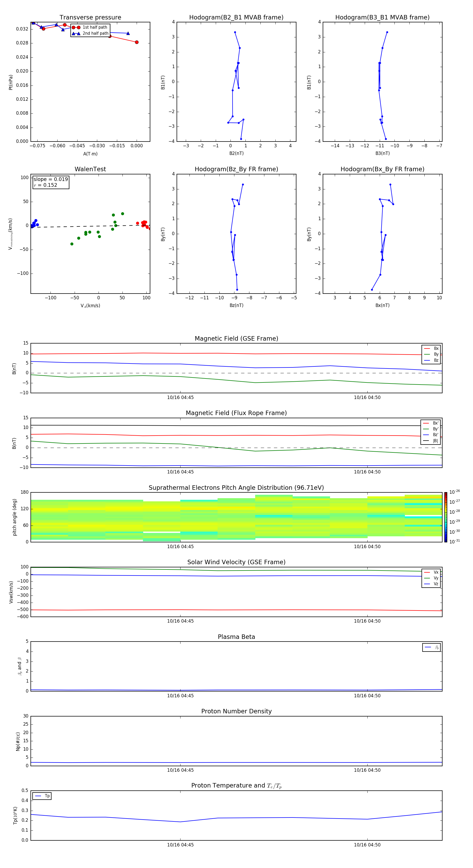Select the 'Plasma Beta' panel title
Viewport: 473px width, 868px height.
click(236, 637)
